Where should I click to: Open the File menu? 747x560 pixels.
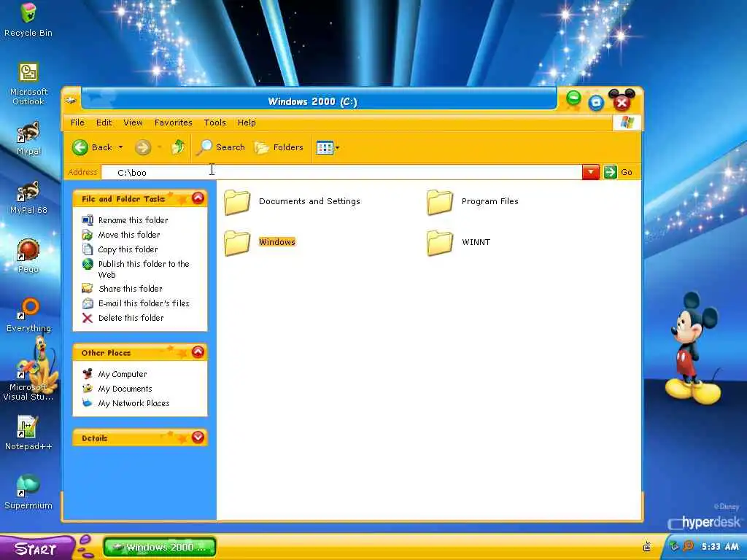pyautogui.click(x=77, y=122)
